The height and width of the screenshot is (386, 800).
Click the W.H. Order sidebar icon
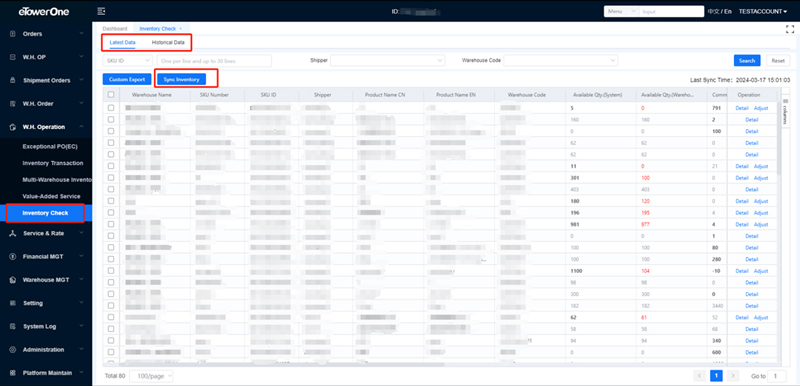[x=13, y=104]
